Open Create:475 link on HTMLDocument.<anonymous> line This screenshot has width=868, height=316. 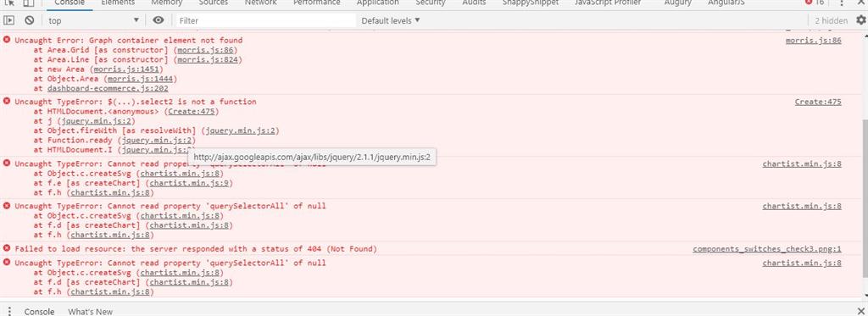[x=191, y=111]
